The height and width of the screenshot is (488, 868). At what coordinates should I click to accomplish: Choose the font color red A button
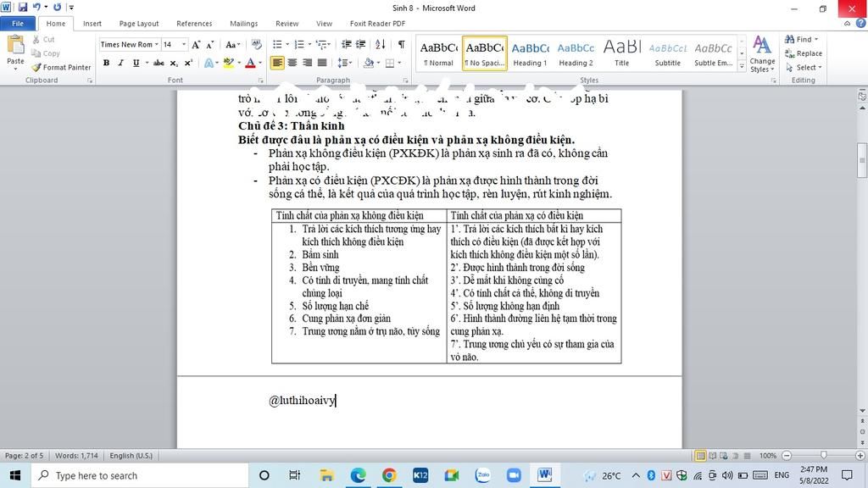tap(250, 63)
